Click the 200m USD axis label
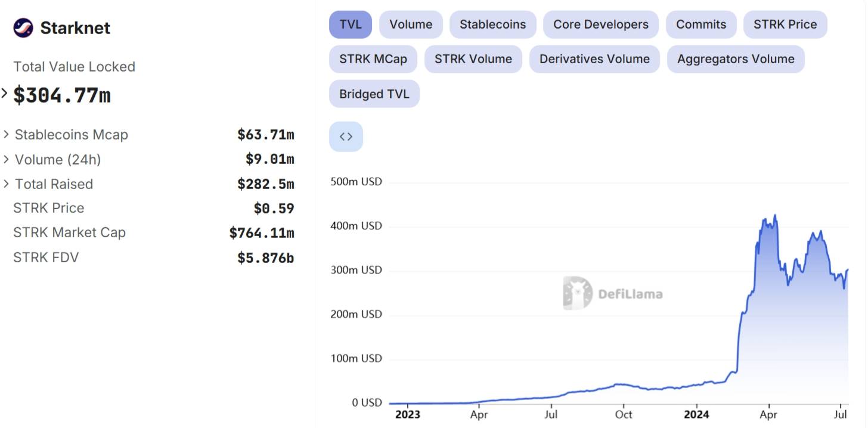Image resolution: width=868 pixels, height=428 pixels. (356, 314)
